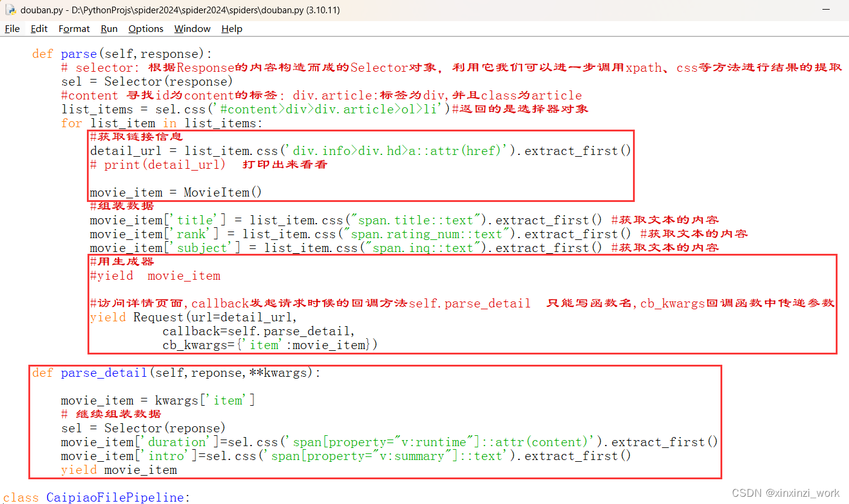Click the final 'yield movie_item' line
849x504 pixels.
click(x=119, y=470)
